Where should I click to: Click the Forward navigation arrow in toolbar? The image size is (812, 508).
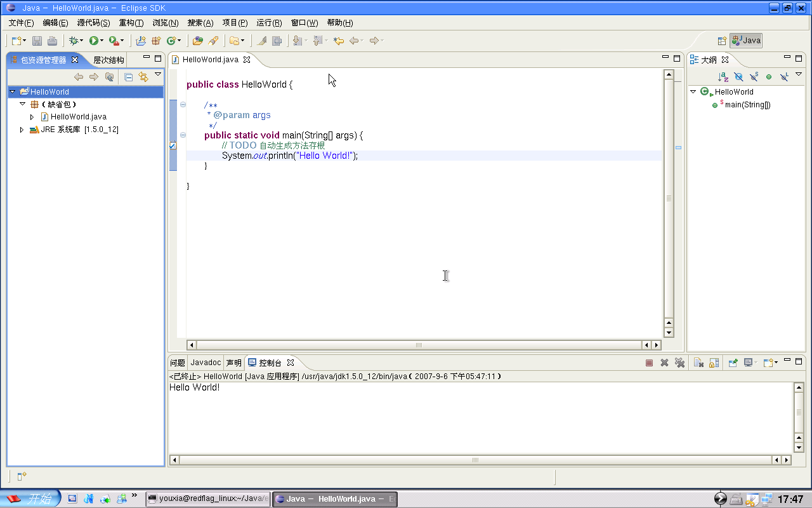tap(374, 41)
